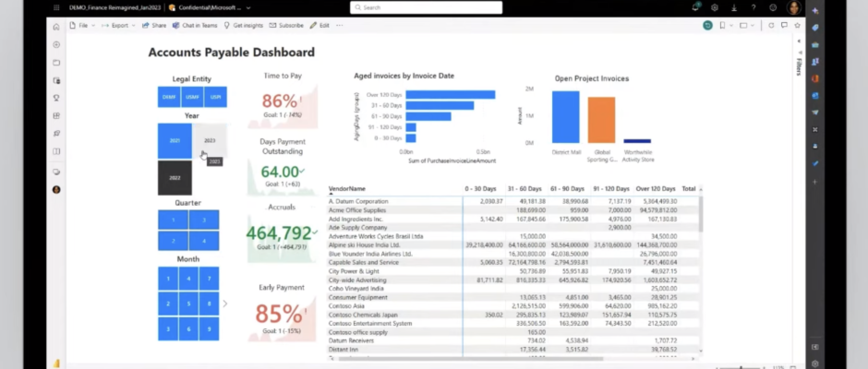
Task: Click the Subscribe button
Action: click(286, 26)
